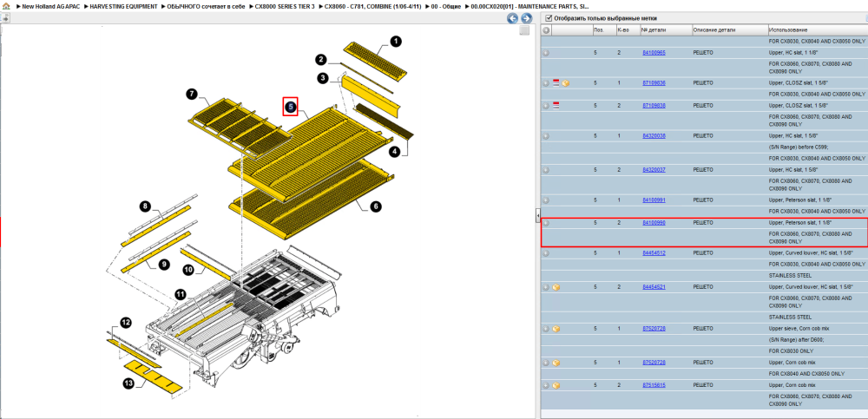Select callout 10 on the diagram
Screen dimensions: 868x419
coord(188,270)
